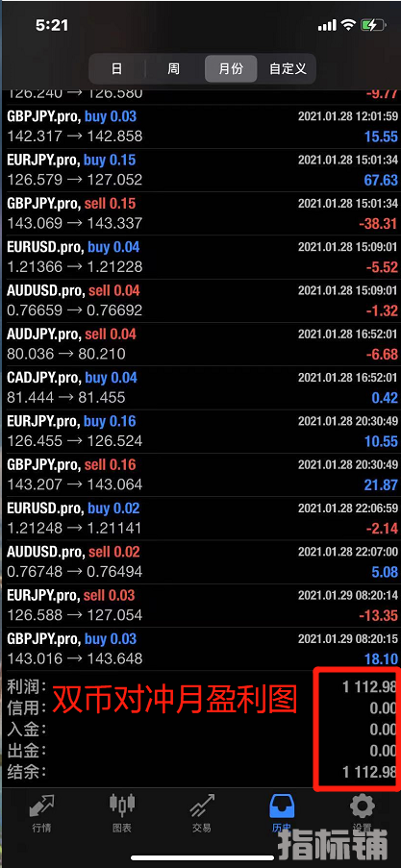Tap the Wi-Fi status icon
The height and width of the screenshot is (868, 401).
(348, 25)
